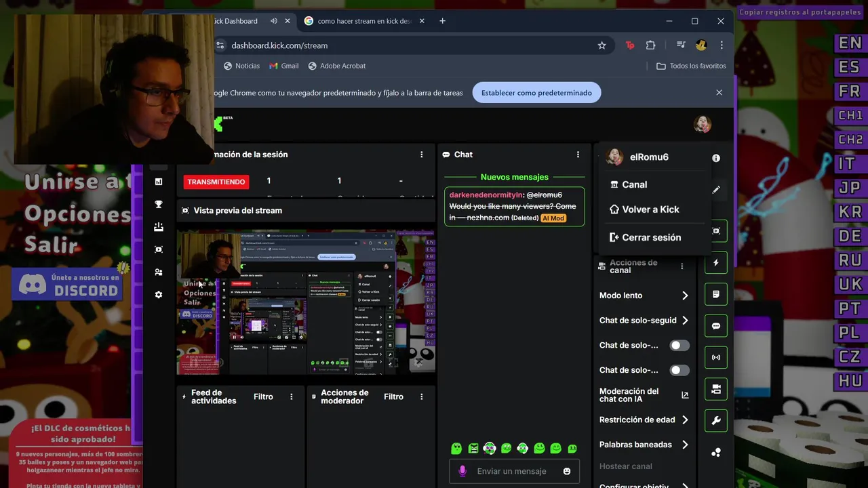Click the pencil edit icon in right column
The width and height of the screenshot is (868, 488).
(x=716, y=190)
